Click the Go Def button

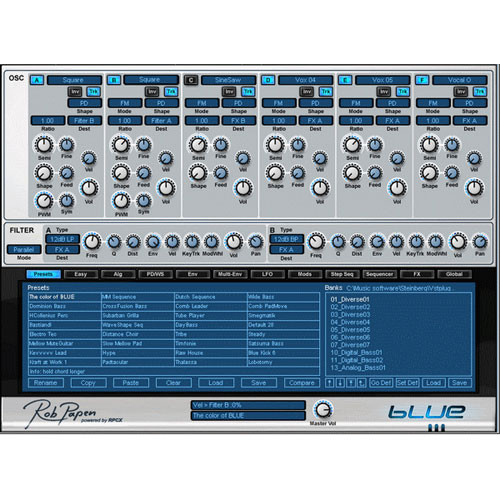(x=381, y=383)
